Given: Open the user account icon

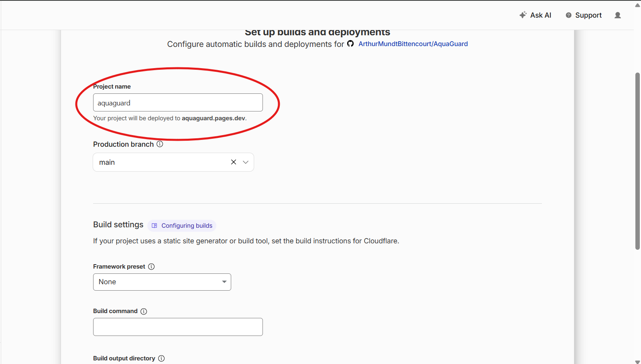Looking at the screenshot, I should tap(618, 15).
